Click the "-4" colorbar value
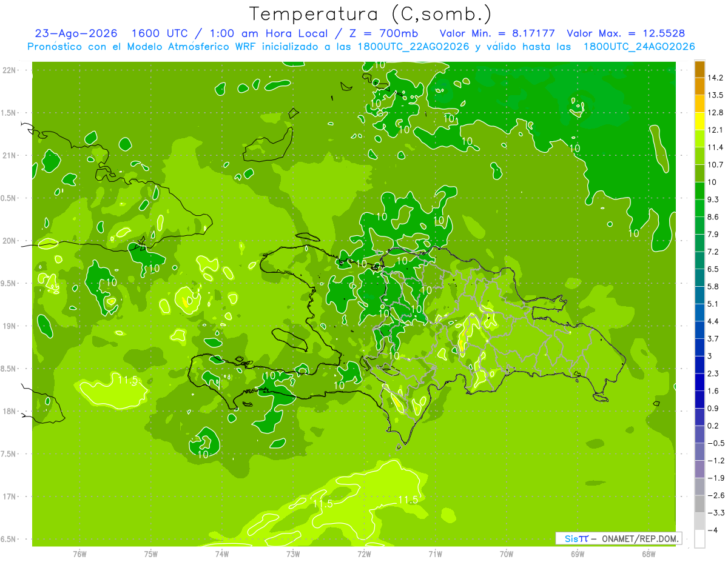728x562 pixels. point(712,530)
